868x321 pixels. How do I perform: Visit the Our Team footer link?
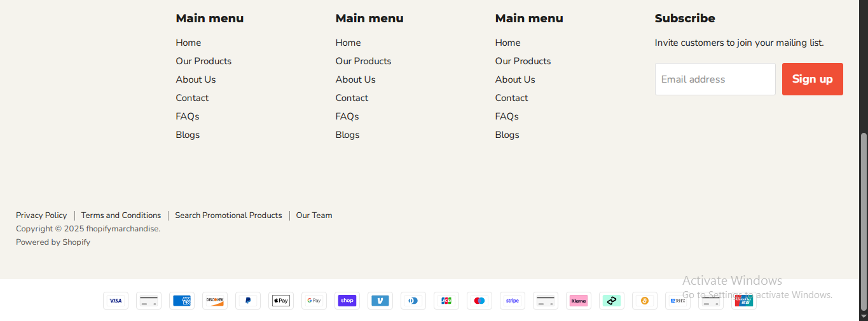(314, 215)
